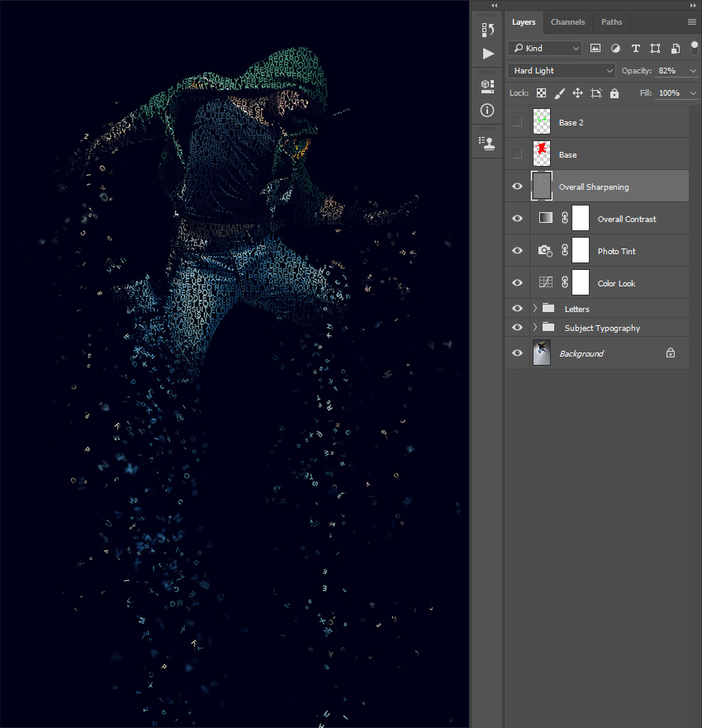Toggle the layer filtering switch

point(694,48)
